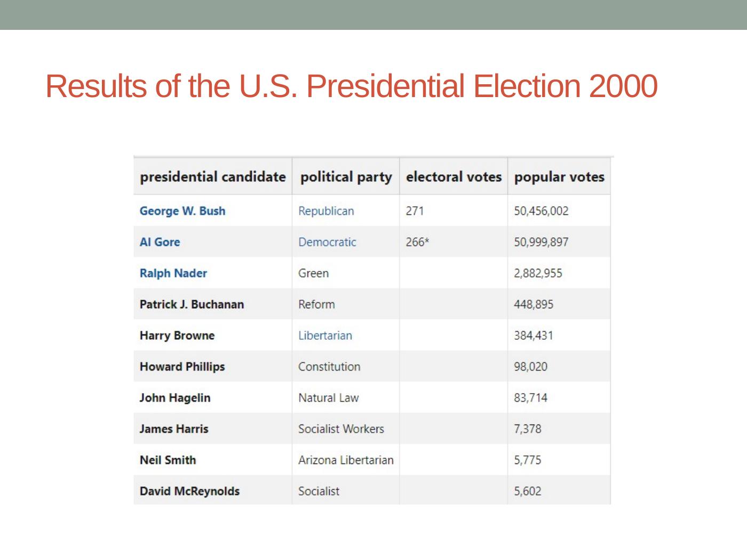This screenshot has width=747, height=560.
Task: Click Gore's 266* electoral votes cell
Action: click(x=417, y=242)
